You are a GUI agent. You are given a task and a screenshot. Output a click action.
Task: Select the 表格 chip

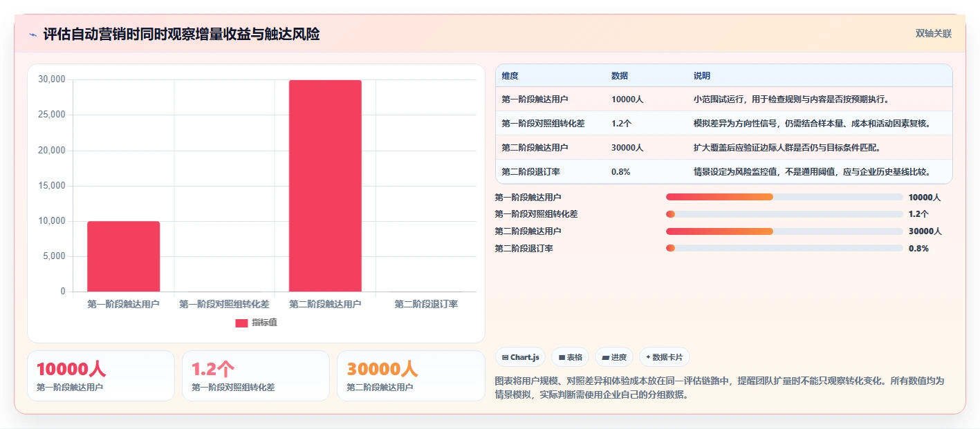tap(570, 357)
